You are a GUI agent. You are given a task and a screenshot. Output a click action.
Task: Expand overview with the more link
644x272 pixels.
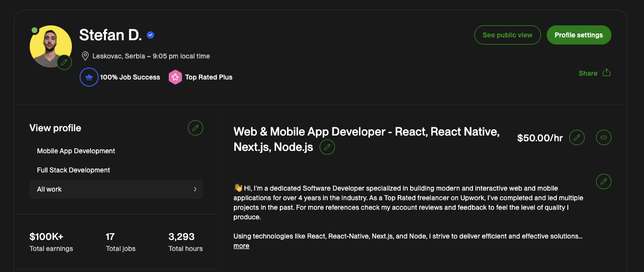[x=241, y=246]
